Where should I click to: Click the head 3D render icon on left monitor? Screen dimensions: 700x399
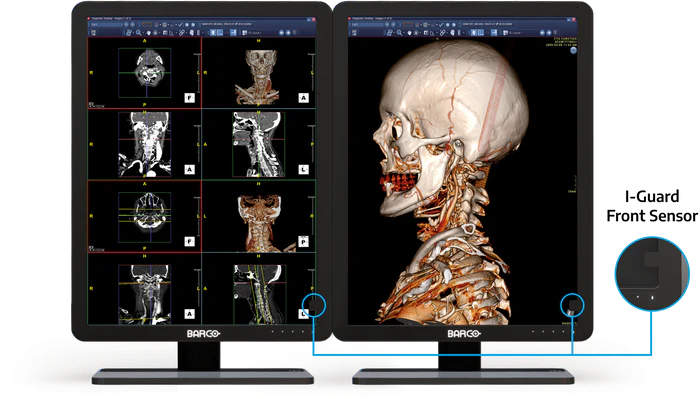coord(192,33)
